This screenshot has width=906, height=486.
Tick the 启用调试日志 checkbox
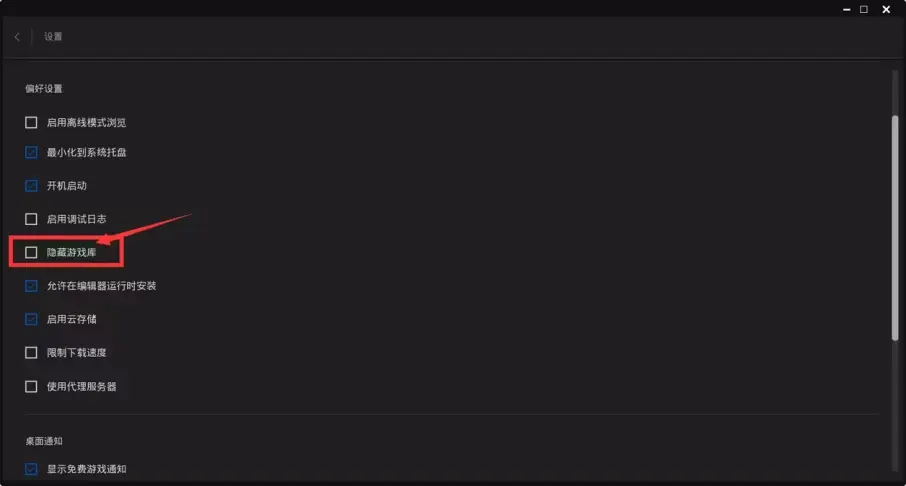point(31,219)
